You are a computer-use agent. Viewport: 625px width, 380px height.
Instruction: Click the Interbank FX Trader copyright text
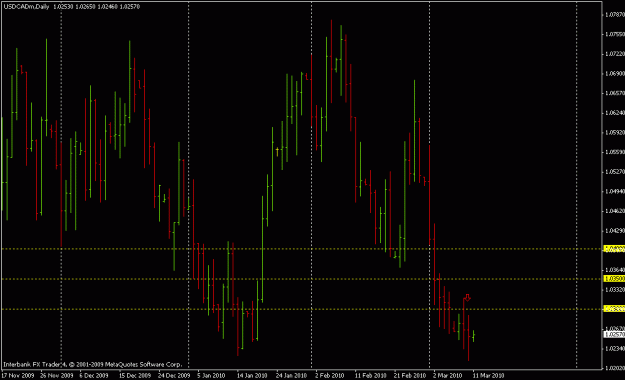coord(92,364)
